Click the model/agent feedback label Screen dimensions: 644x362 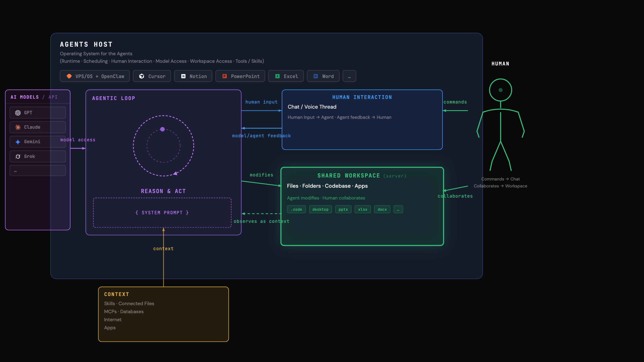tap(262, 136)
